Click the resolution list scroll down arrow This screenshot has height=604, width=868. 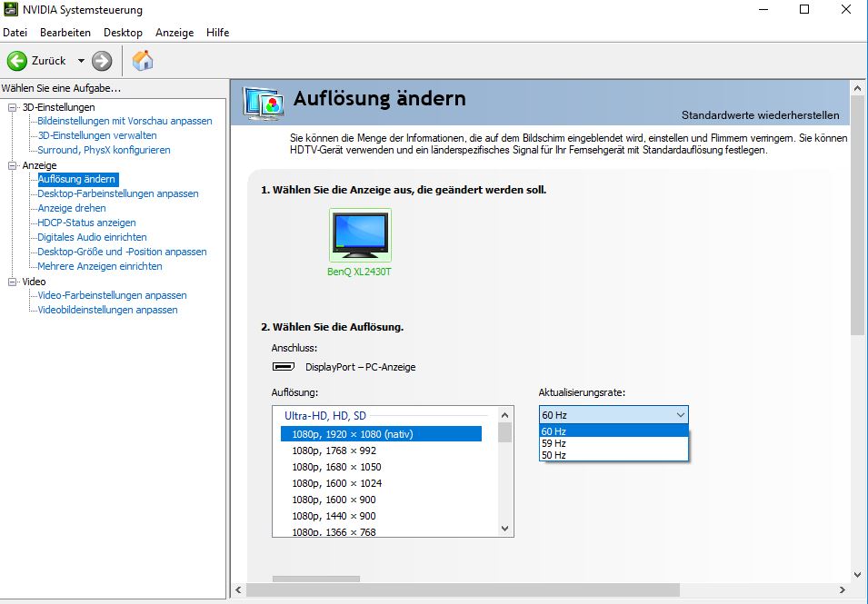tap(505, 528)
